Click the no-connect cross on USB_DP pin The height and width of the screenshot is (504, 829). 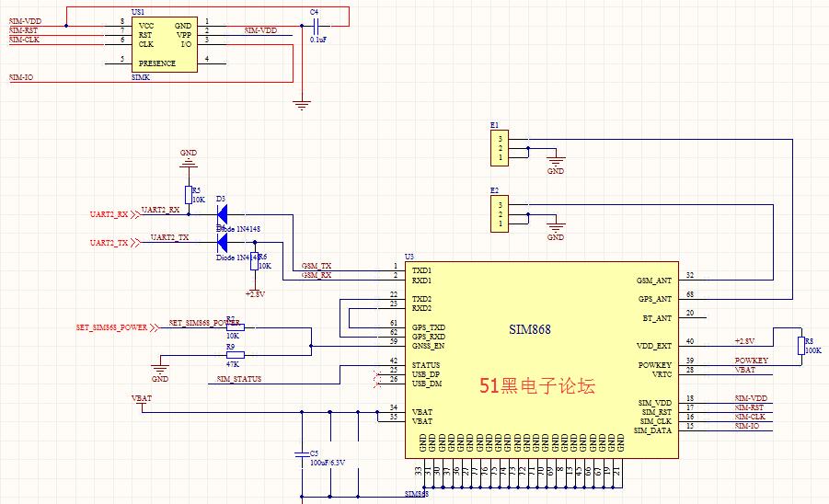pyautogui.click(x=377, y=374)
